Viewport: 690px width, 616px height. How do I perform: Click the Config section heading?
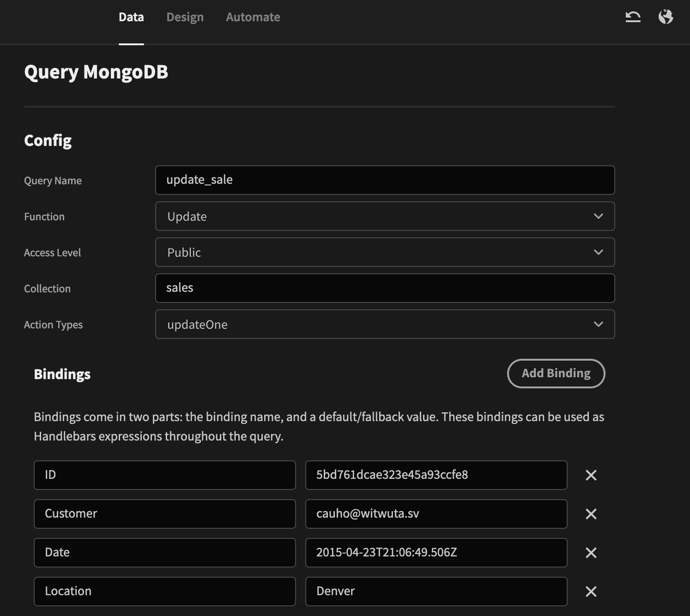(48, 140)
